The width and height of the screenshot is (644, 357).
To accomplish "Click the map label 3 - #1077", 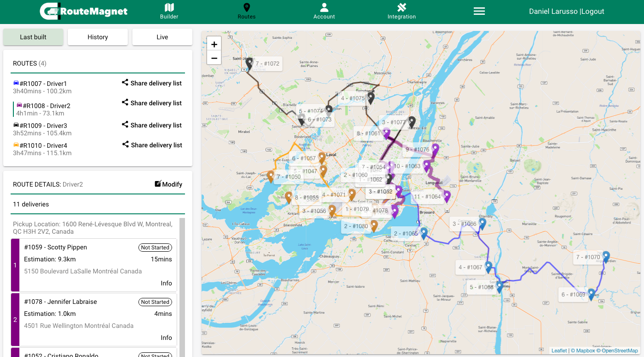I will click(x=394, y=122).
